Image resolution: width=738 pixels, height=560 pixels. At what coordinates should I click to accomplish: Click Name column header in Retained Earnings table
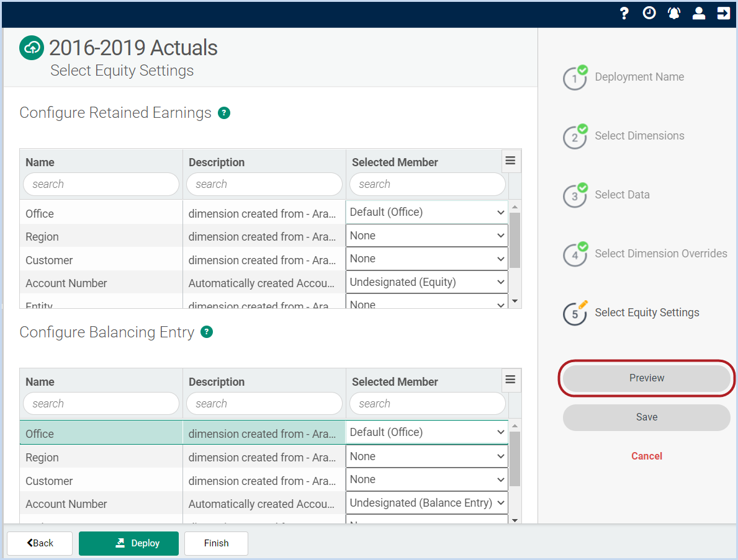40,162
